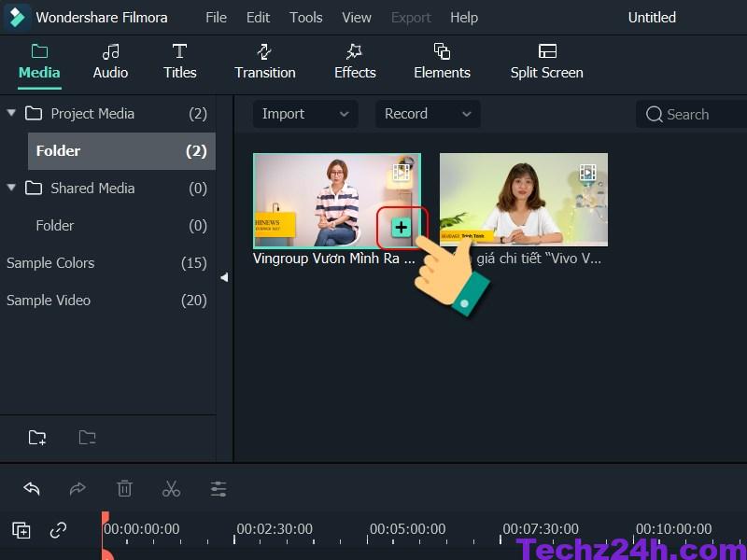The width and height of the screenshot is (747, 560).
Task: Undo the last action
Action: click(x=32, y=488)
